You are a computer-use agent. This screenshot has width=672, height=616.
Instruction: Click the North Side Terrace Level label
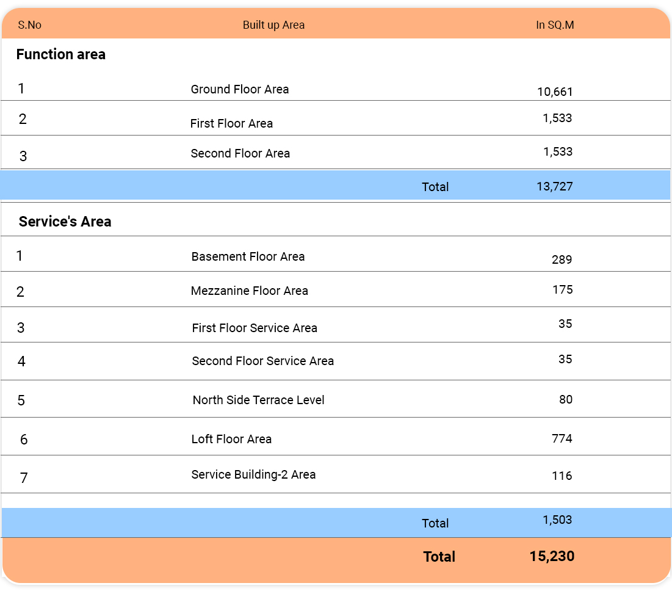(258, 400)
